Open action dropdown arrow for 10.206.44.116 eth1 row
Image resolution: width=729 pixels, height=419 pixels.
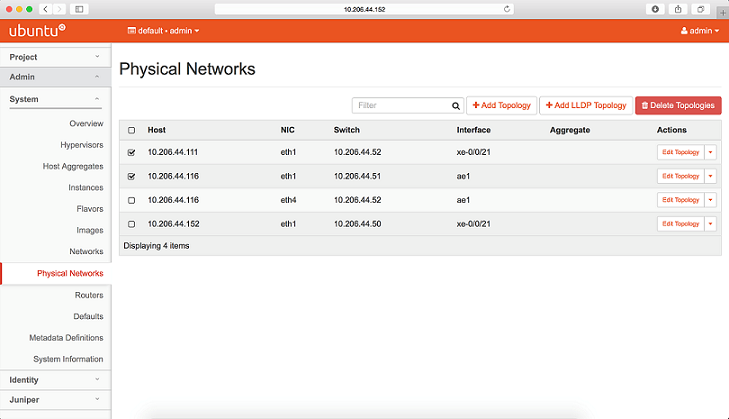[710, 176]
